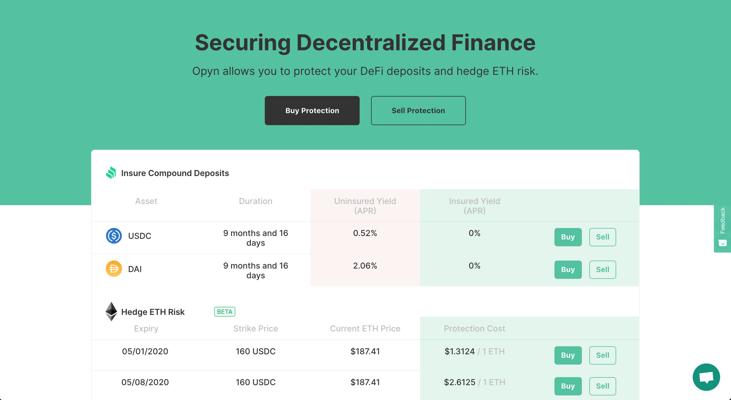Select the Uninsured Yield column header

[x=365, y=206]
